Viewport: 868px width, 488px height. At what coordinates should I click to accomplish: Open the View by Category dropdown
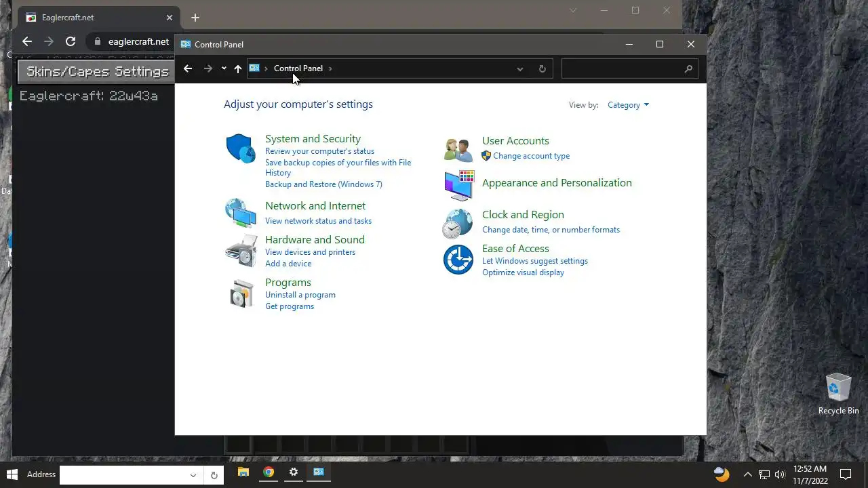(x=628, y=105)
